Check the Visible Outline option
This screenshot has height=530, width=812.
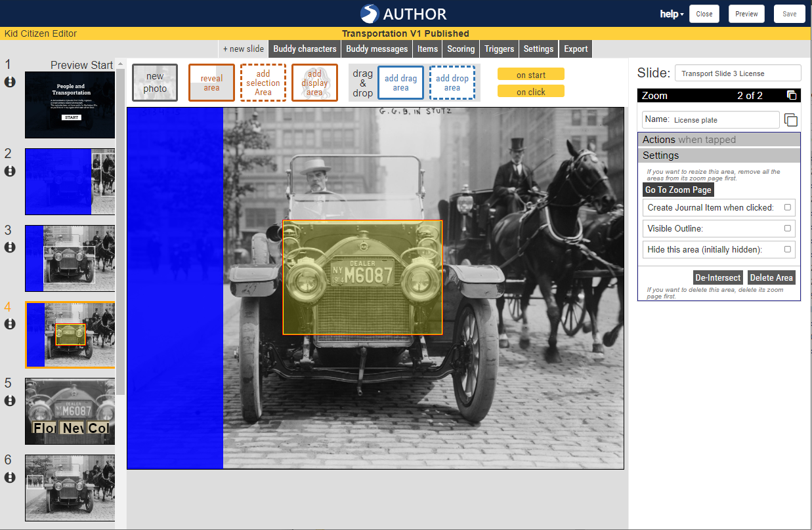click(787, 228)
